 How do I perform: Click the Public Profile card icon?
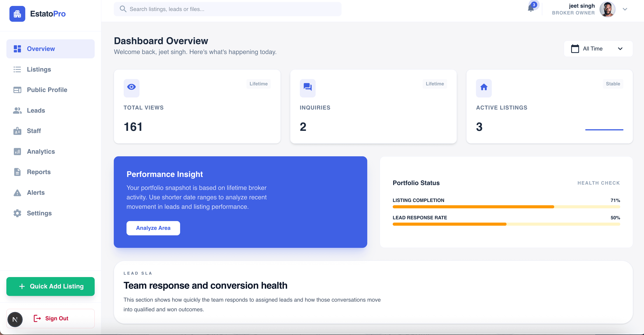pos(17,90)
